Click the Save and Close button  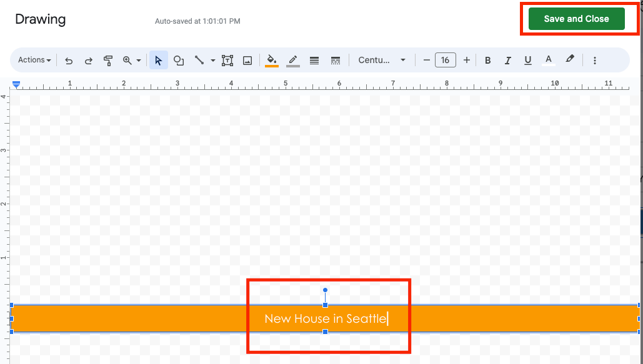[x=576, y=19]
